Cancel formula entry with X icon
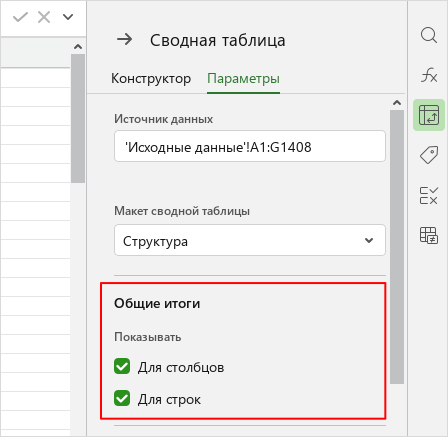The height and width of the screenshot is (437, 448). point(44,17)
